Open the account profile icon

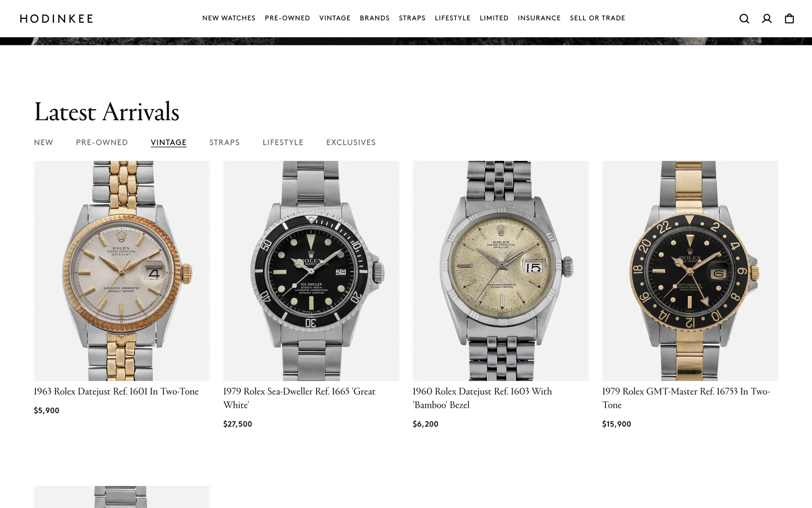click(x=767, y=19)
